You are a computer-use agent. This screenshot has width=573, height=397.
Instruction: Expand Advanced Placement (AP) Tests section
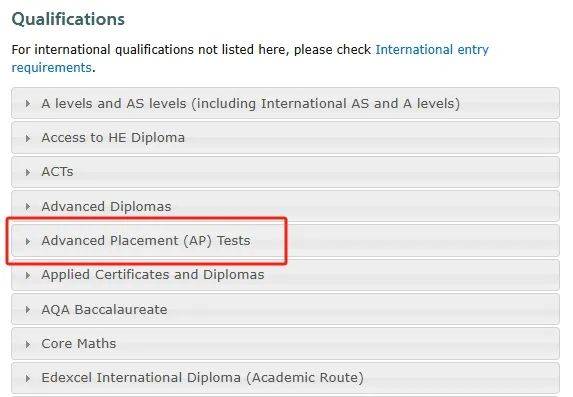[x=285, y=241]
